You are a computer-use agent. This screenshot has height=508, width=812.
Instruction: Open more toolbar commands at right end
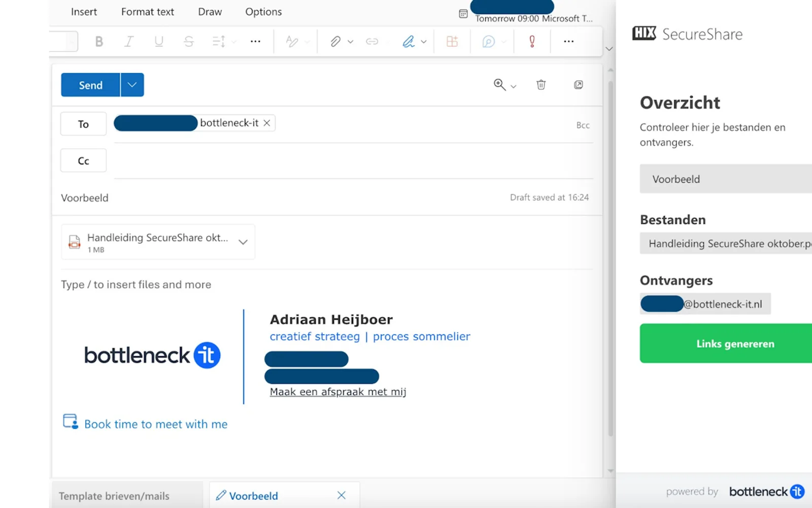pyautogui.click(x=569, y=42)
